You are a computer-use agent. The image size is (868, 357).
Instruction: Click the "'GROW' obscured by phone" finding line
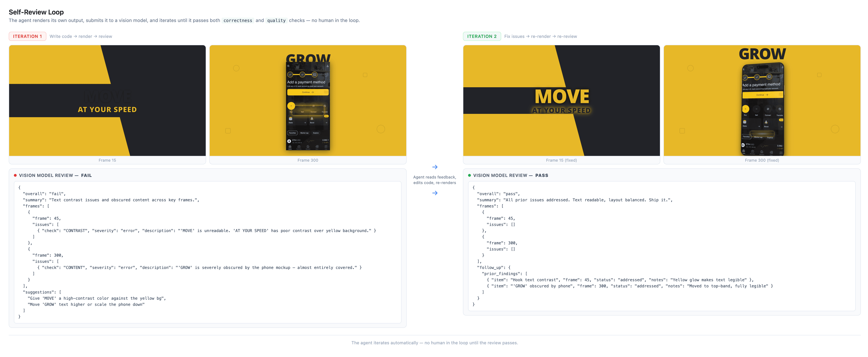[630, 286]
